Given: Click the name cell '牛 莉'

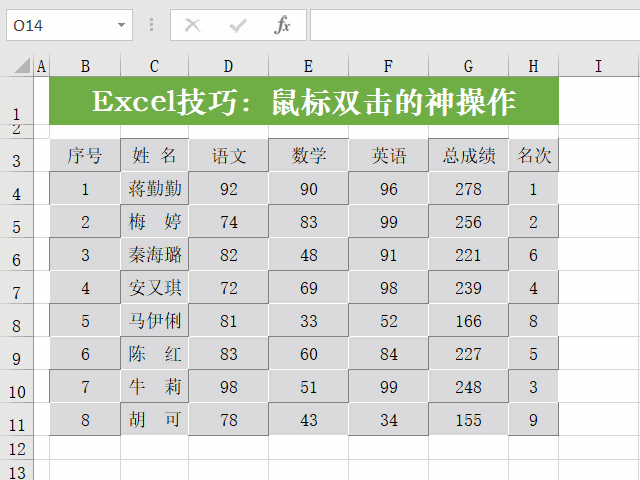Looking at the screenshot, I should coord(154,387).
